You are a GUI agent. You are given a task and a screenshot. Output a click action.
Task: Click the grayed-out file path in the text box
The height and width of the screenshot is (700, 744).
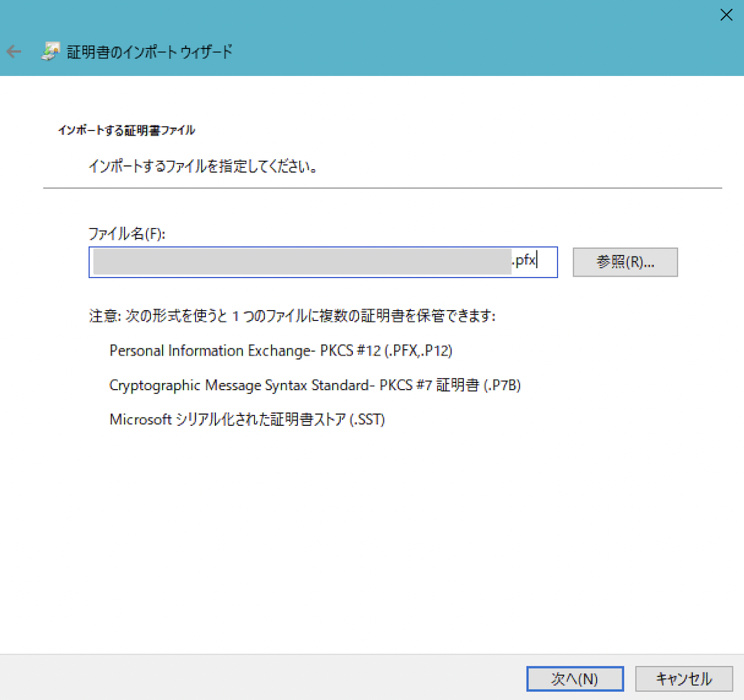click(302, 262)
